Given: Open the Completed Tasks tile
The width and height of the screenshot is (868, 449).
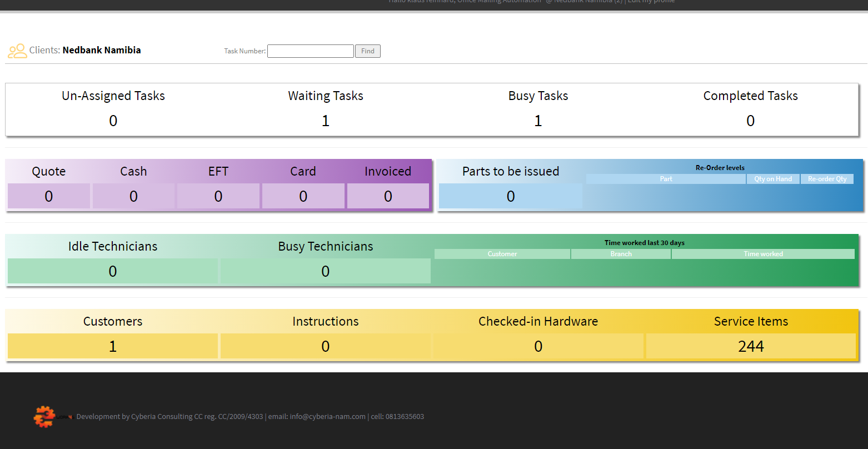Looking at the screenshot, I should (751, 109).
